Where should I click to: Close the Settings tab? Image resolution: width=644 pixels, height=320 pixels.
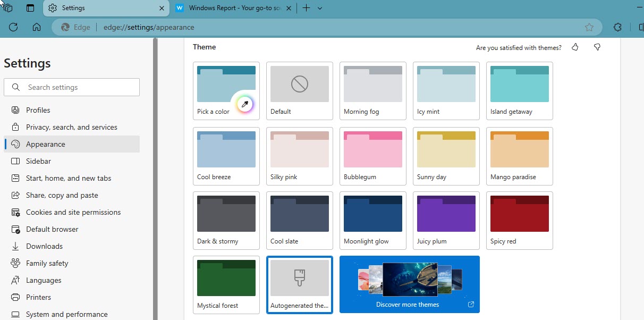(162, 8)
